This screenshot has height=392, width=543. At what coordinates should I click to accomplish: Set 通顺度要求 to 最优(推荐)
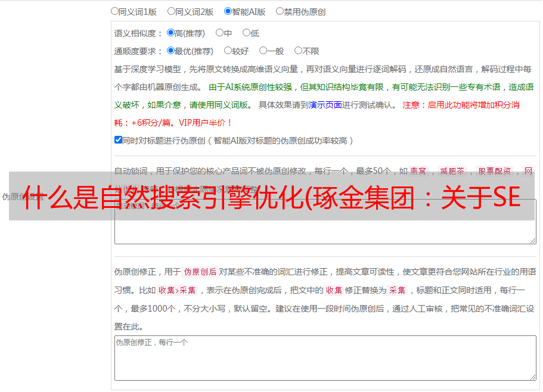170,51
